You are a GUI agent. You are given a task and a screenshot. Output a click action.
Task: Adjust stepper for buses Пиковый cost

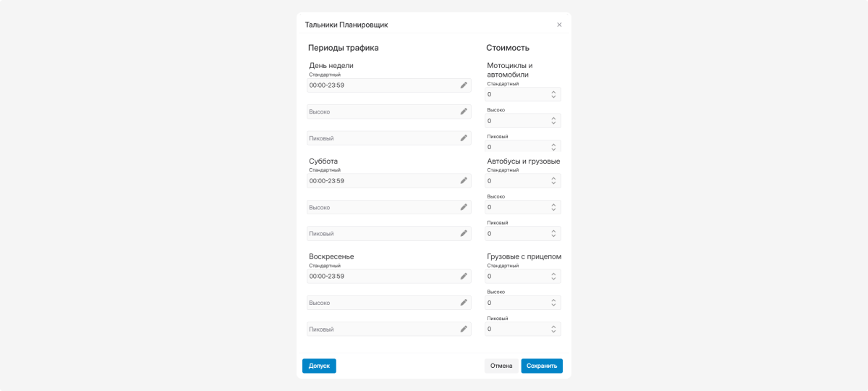tap(553, 233)
